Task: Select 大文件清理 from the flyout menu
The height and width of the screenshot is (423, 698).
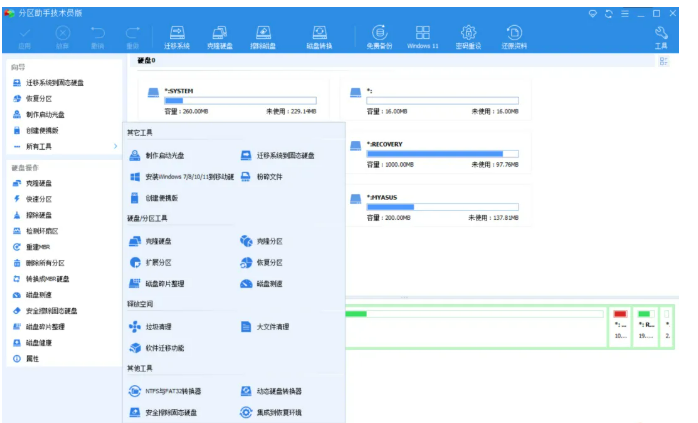Action: point(272,326)
